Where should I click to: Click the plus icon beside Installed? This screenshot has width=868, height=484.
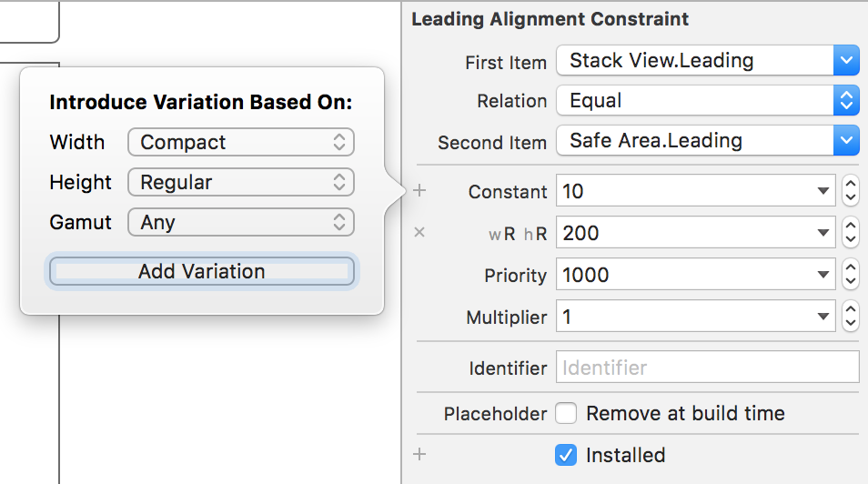pos(419,454)
